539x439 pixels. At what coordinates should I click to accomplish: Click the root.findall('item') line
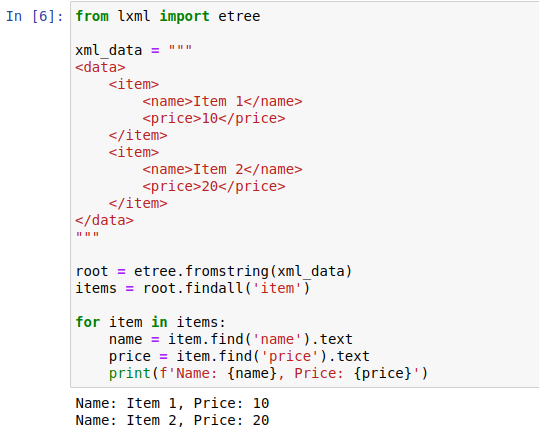pyautogui.click(x=192, y=288)
